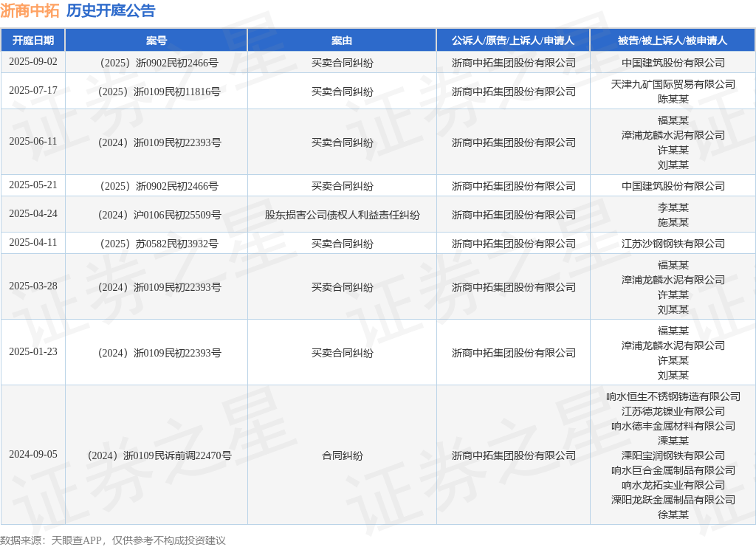Viewport: 756px width, 547px height.
Task: Click defendant 天津九矿国际贸易有限公司
Action: tap(673, 84)
